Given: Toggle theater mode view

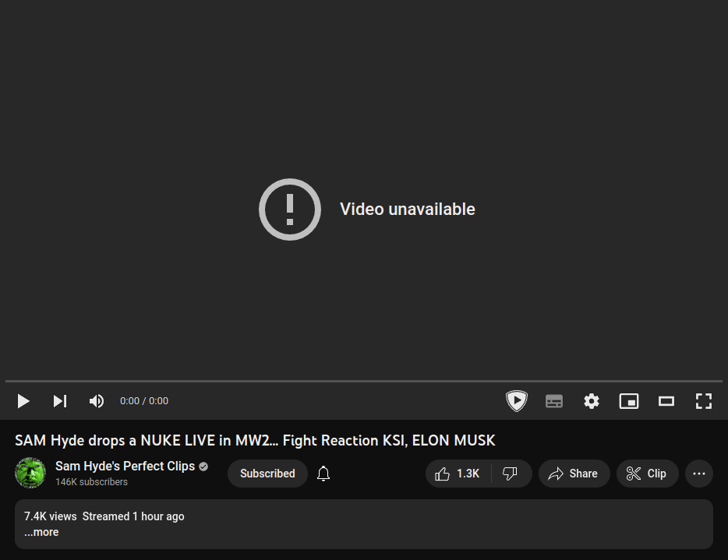Looking at the screenshot, I should click(x=666, y=401).
